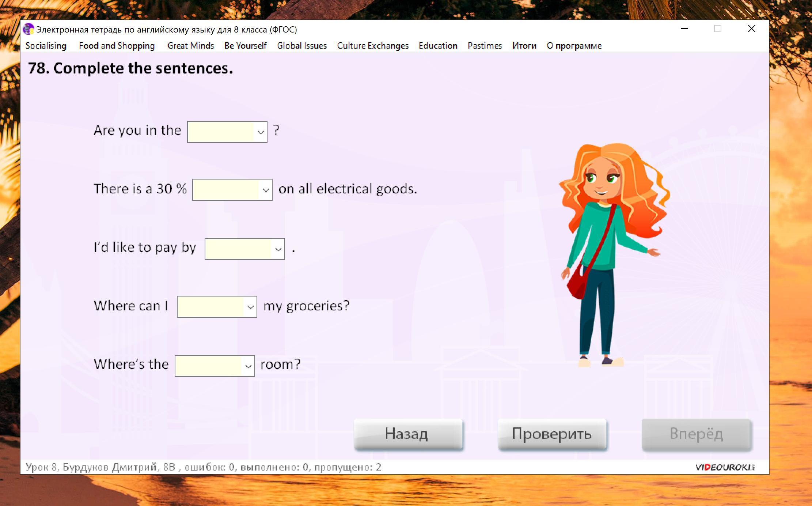This screenshot has width=812, height=506.
Task: Click the app icon in title bar
Action: point(28,29)
